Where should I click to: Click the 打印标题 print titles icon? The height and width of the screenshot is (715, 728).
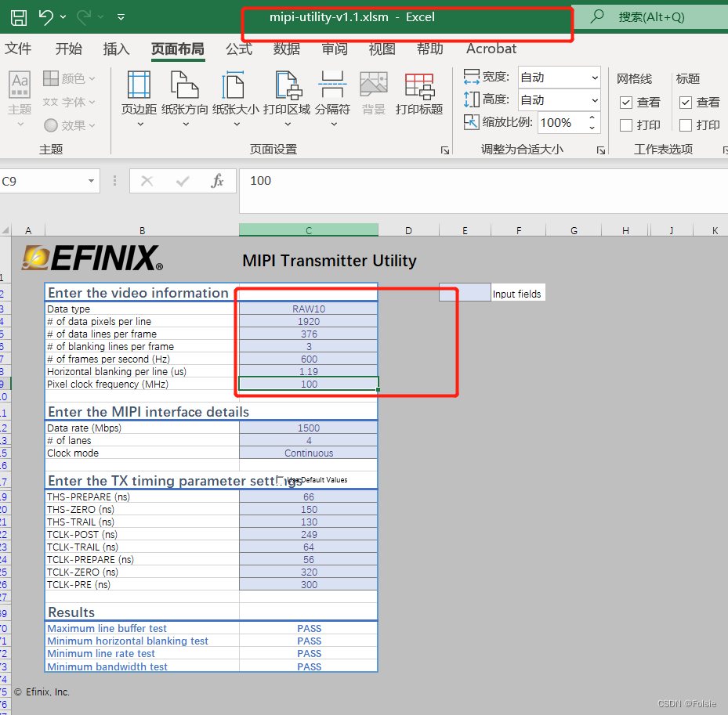[419, 86]
